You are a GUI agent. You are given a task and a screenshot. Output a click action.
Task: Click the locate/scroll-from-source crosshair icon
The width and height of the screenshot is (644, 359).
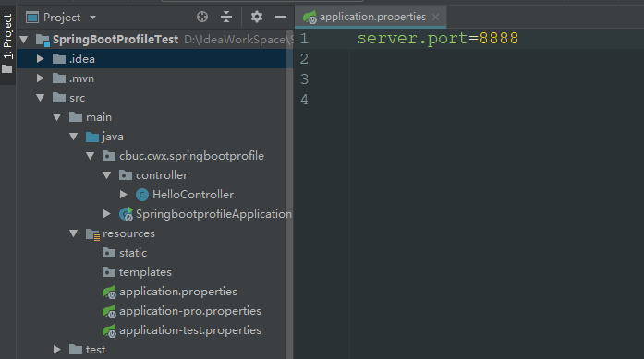202,17
